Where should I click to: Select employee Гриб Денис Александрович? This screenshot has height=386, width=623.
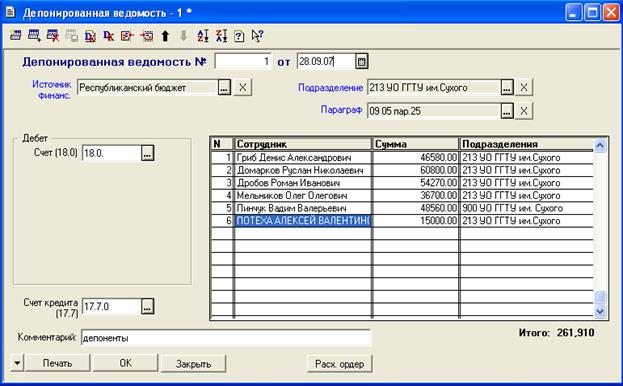pos(303,158)
